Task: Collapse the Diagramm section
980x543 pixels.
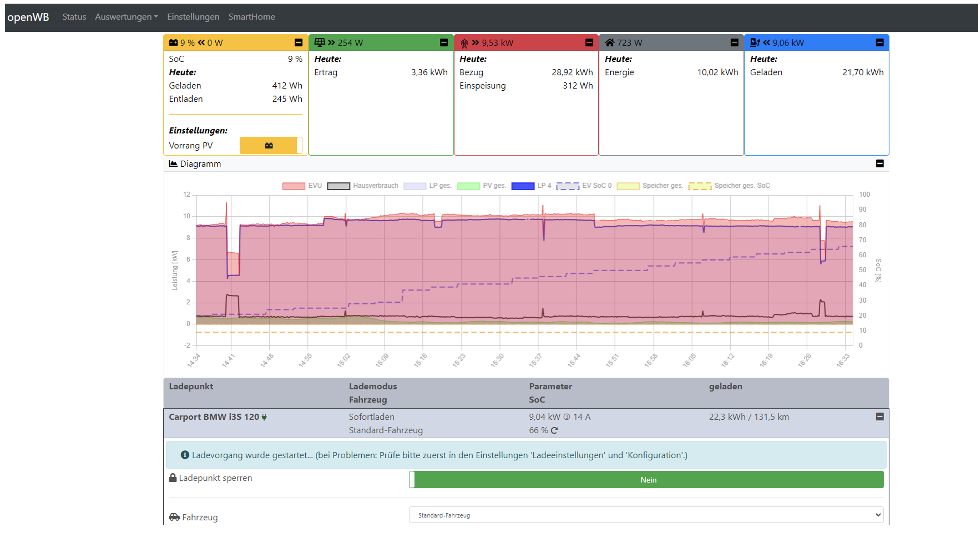Action: [x=880, y=164]
